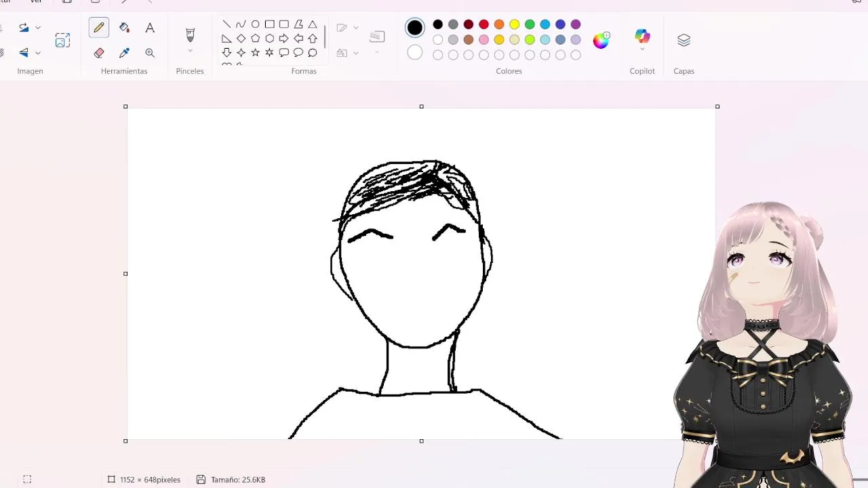Choose the isosceles Triangle shape

pyautogui.click(x=313, y=24)
